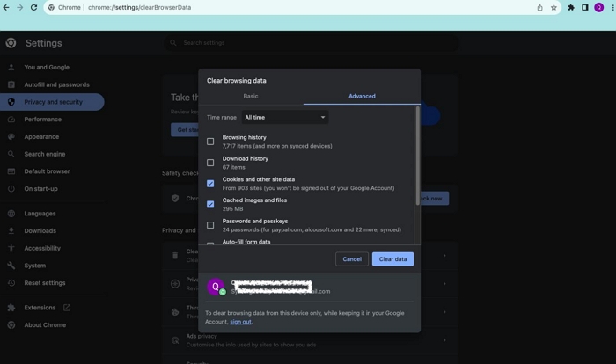Viewport: 616px width, 364px height.
Task: Click the sign out link
Action: point(240,322)
